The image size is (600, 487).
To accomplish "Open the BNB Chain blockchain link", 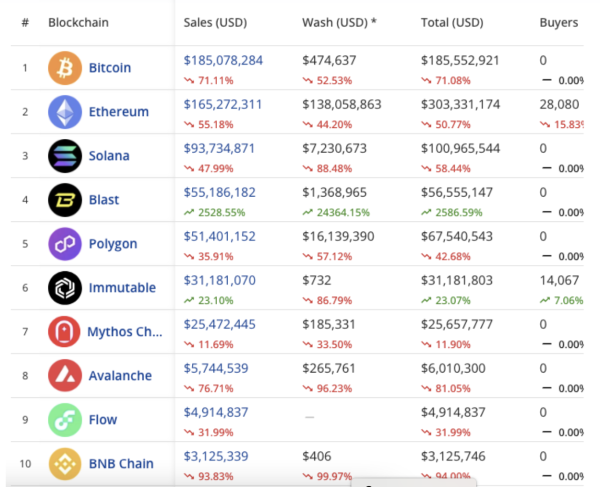I will click(121, 464).
